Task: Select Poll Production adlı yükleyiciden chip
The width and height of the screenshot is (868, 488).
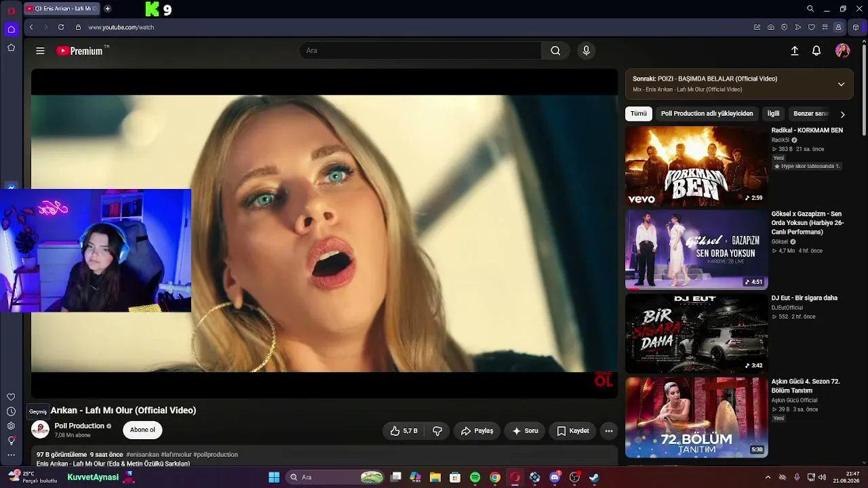Action: [x=707, y=114]
